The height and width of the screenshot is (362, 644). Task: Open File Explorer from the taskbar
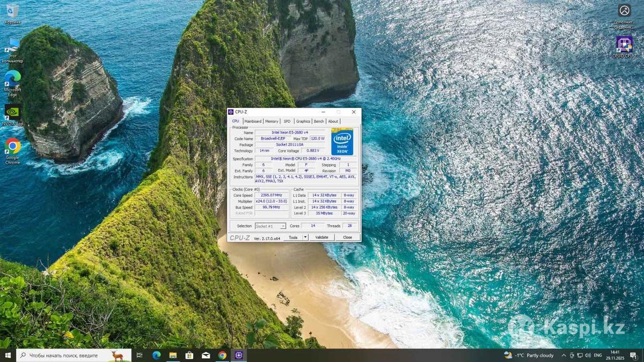point(173,356)
